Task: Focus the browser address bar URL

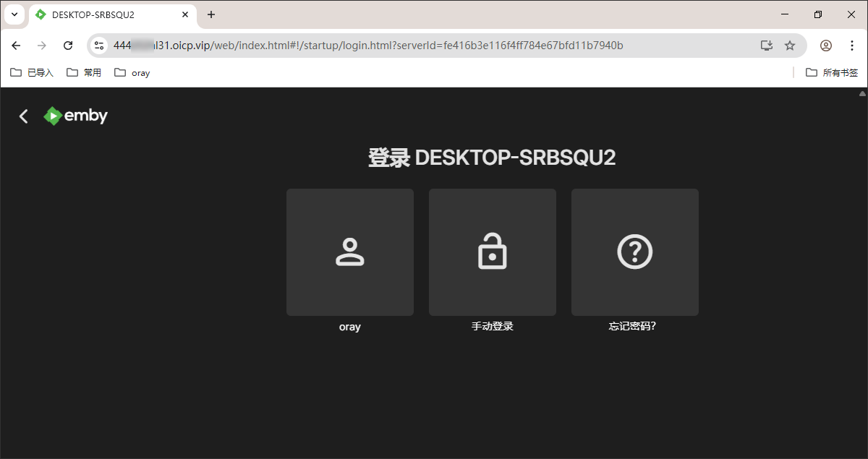Action: click(x=368, y=46)
